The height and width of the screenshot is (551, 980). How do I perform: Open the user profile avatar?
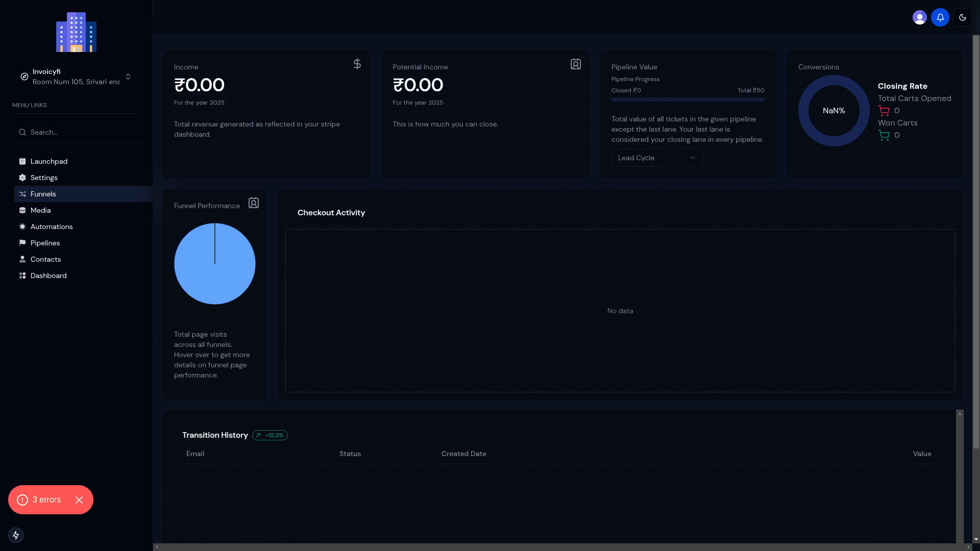(919, 17)
